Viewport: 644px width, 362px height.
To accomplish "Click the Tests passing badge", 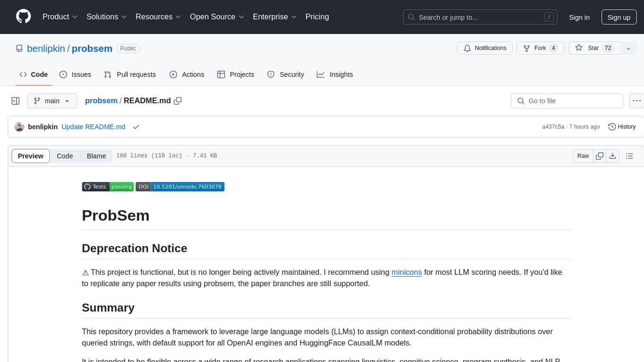I will (x=108, y=187).
